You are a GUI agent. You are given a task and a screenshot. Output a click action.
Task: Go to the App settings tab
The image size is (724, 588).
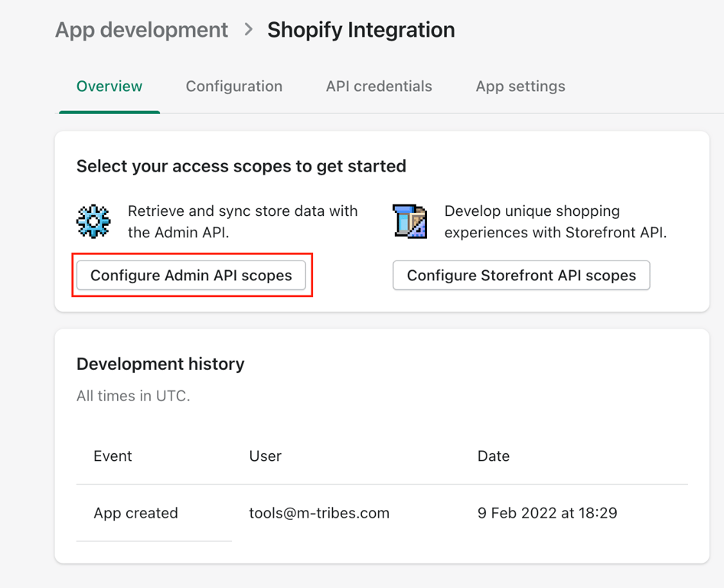[x=520, y=87]
